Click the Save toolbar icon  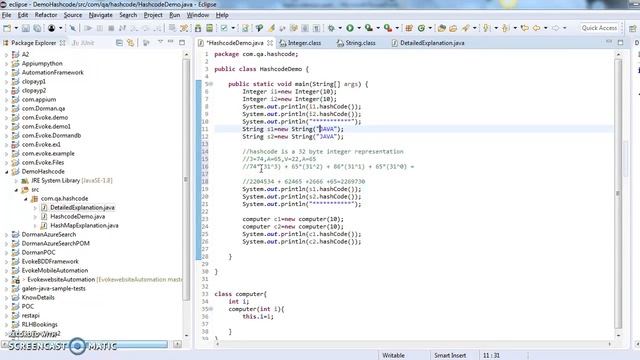coord(26,28)
